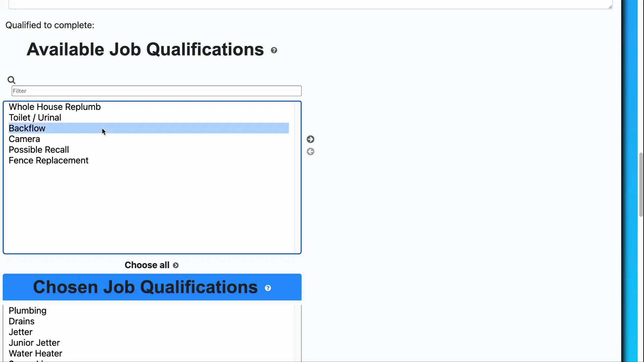The height and width of the screenshot is (362, 644).
Task: Click the left arrow to remove a chosen qualification
Action: 310,152
